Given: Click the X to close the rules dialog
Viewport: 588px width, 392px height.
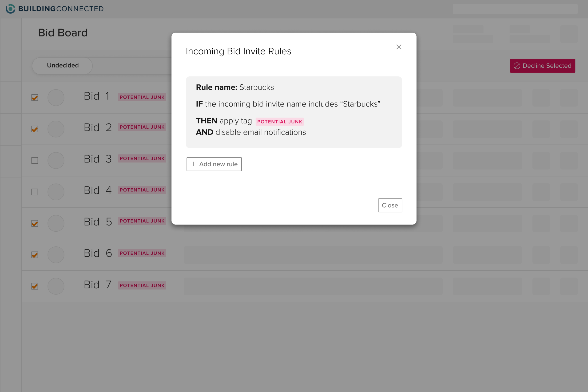Looking at the screenshot, I should [399, 47].
